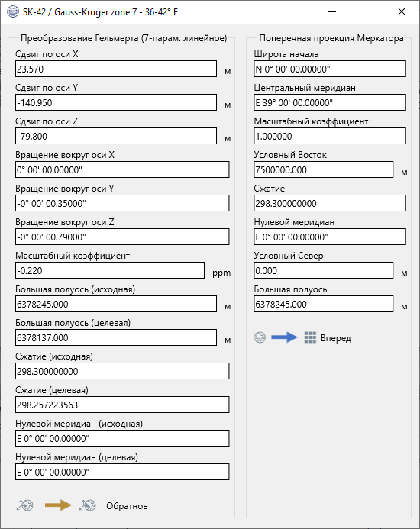Click the app globe icon in title bar
This screenshot has width=420, height=529.
13,11
